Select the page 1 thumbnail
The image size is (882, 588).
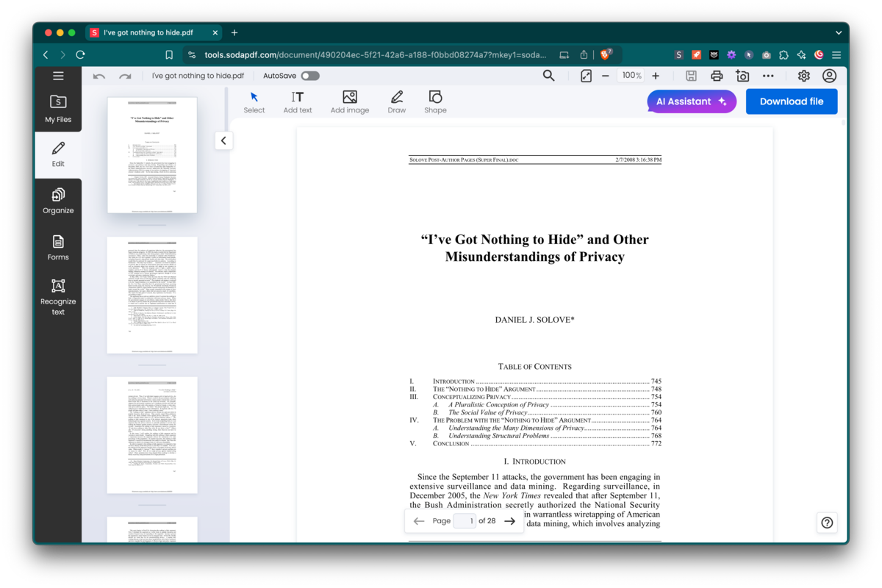pos(152,155)
